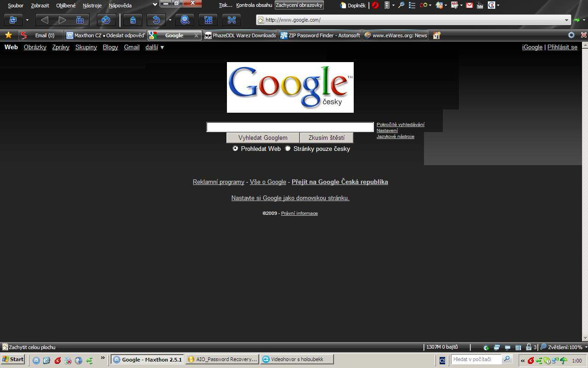Open the "Nástroje" menu
588x368 pixels.
(x=92, y=6)
